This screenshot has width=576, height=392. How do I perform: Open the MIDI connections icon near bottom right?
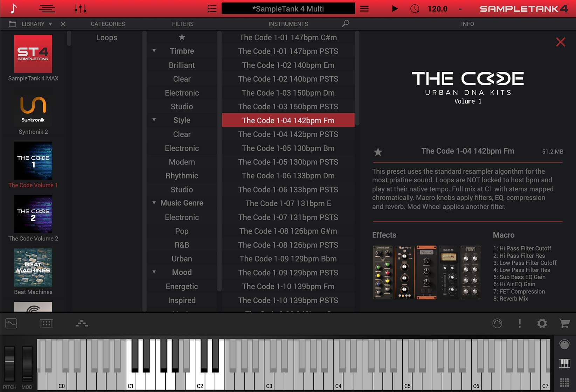(497, 324)
